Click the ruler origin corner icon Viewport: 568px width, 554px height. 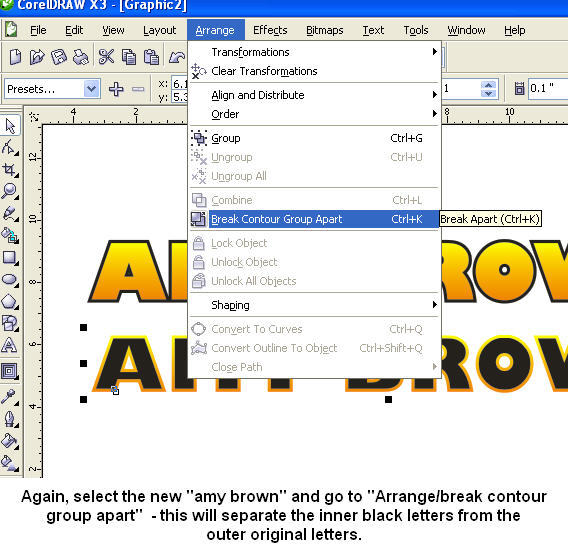34,117
